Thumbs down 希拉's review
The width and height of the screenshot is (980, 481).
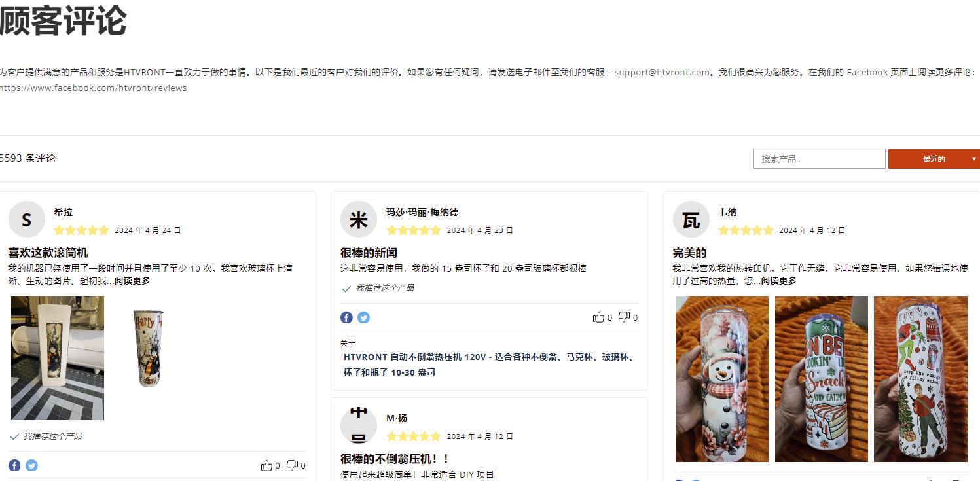[x=292, y=465]
